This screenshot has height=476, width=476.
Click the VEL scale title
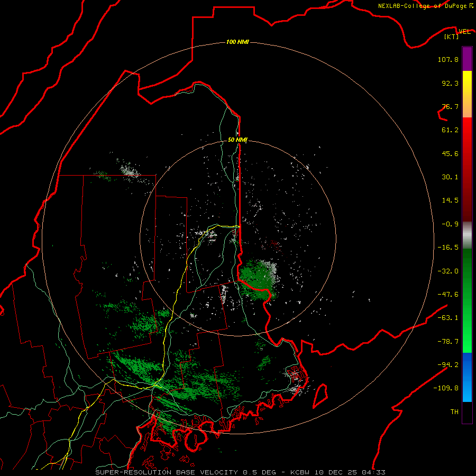coord(464,32)
